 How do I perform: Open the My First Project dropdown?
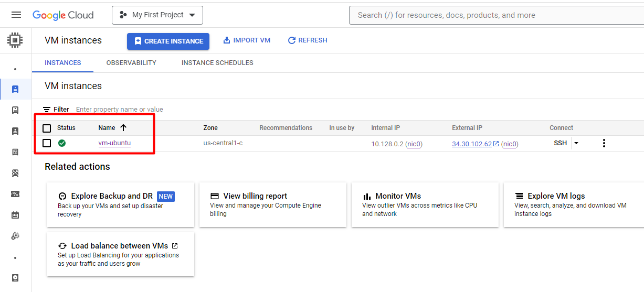157,15
